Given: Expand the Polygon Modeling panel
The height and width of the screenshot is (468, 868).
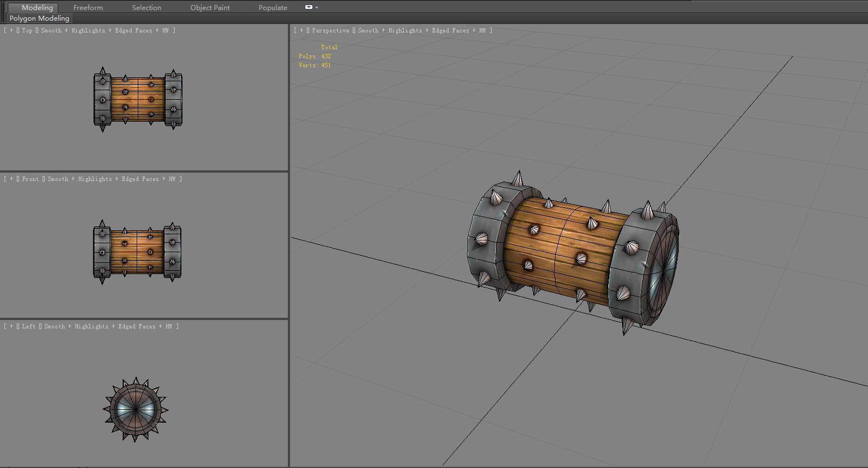Looking at the screenshot, I should pos(39,18).
